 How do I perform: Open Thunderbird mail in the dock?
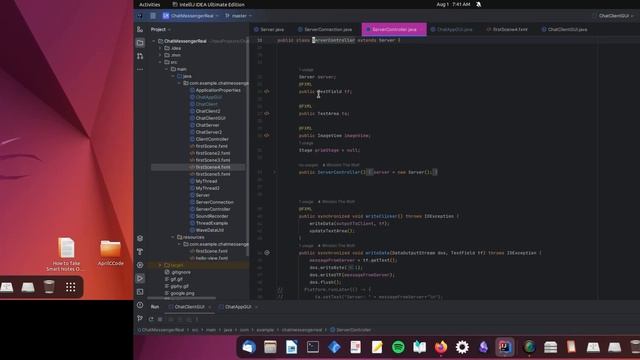tap(249, 347)
